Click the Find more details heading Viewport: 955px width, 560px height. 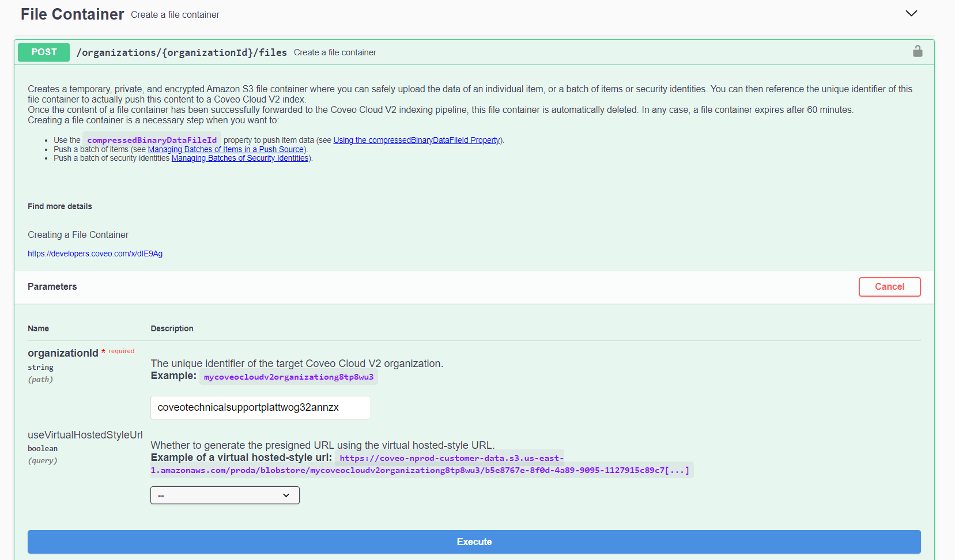point(60,206)
